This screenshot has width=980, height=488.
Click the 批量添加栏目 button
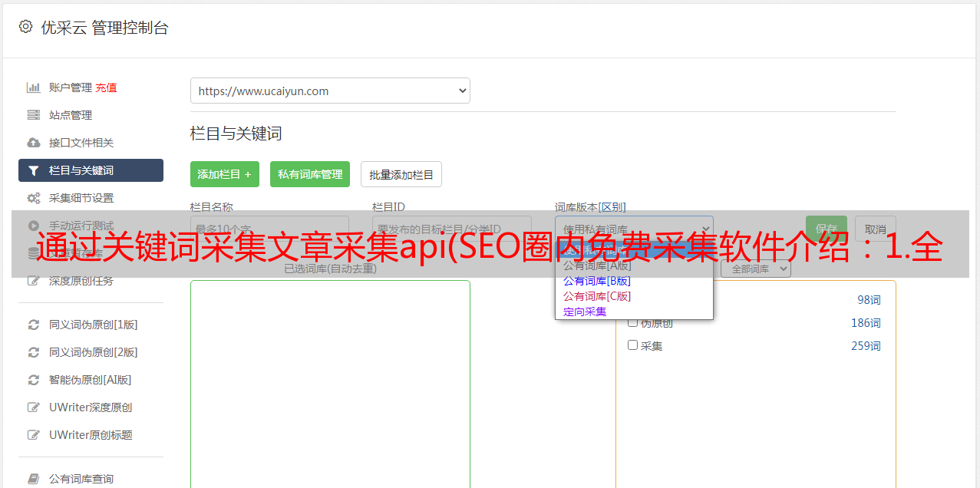coord(401,174)
